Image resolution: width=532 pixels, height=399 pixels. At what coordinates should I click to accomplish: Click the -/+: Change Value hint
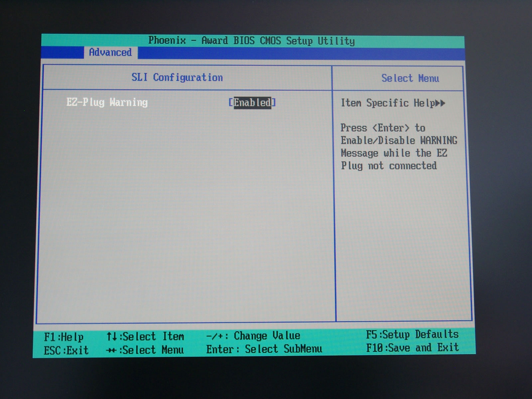tap(253, 336)
